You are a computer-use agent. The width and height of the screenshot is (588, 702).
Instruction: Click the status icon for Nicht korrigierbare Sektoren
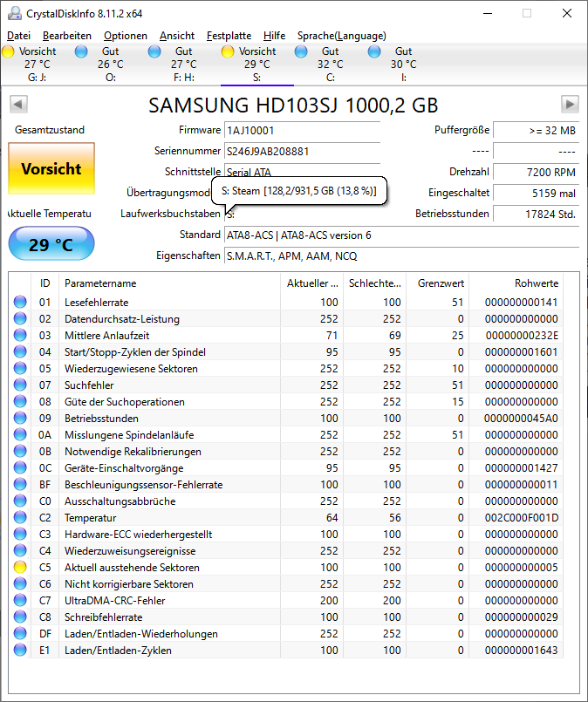pos(20,583)
